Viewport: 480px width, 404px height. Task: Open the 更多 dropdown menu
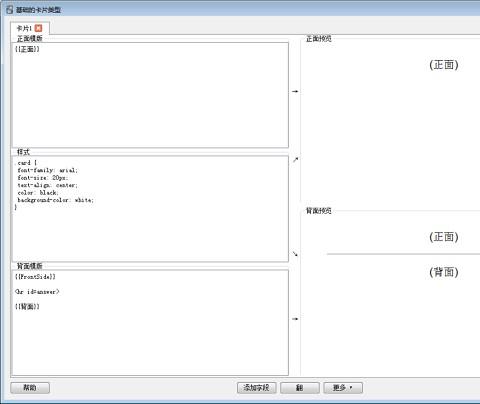coord(343,388)
